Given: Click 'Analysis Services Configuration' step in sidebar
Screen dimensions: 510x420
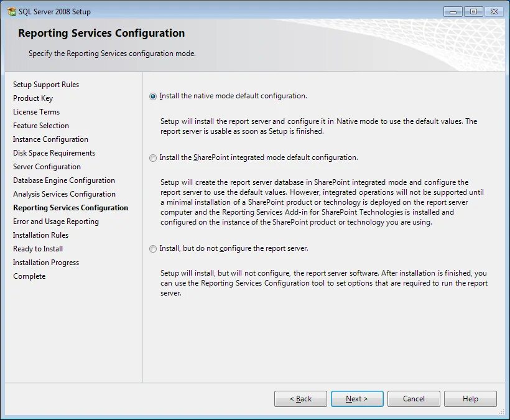Looking at the screenshot, I should 64,194.
